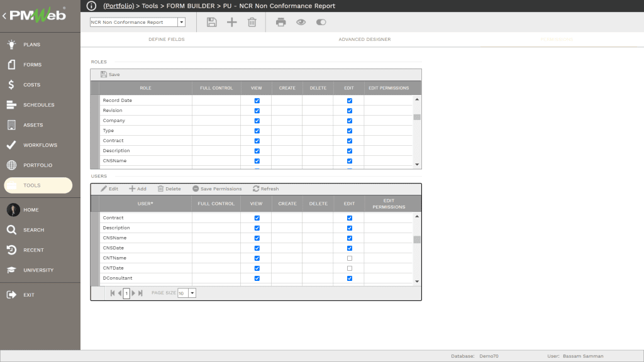This screenshot has width=644, height=362.
Task: Select the Tools sidebar item
Action: [x=38, y=185]
